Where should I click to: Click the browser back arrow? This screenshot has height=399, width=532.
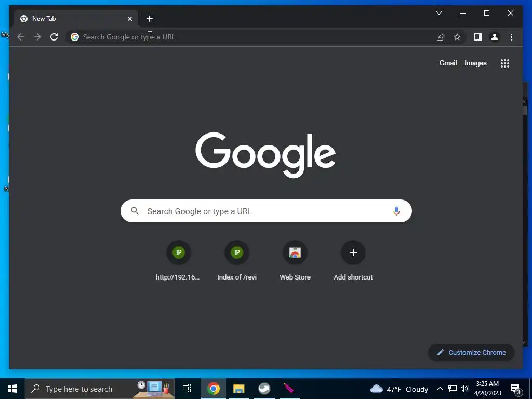(21, 37)
